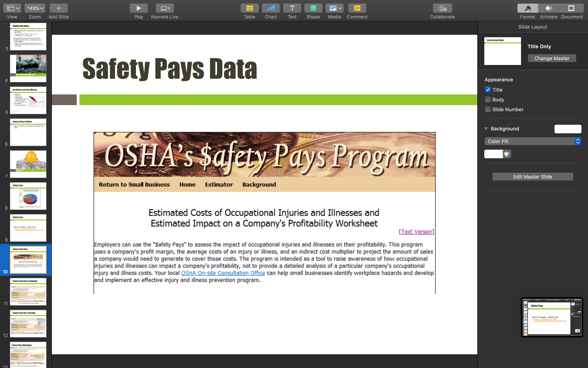Select slide 5 Accidents and Near Misses
Image resolution: width=588 pixels, height=368 pixels.
point(28,100)
